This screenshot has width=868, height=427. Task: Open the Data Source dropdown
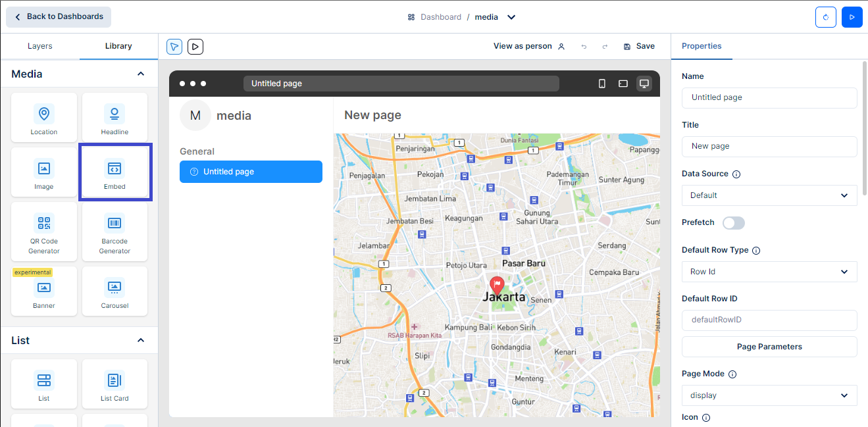(x=769, y=195)
